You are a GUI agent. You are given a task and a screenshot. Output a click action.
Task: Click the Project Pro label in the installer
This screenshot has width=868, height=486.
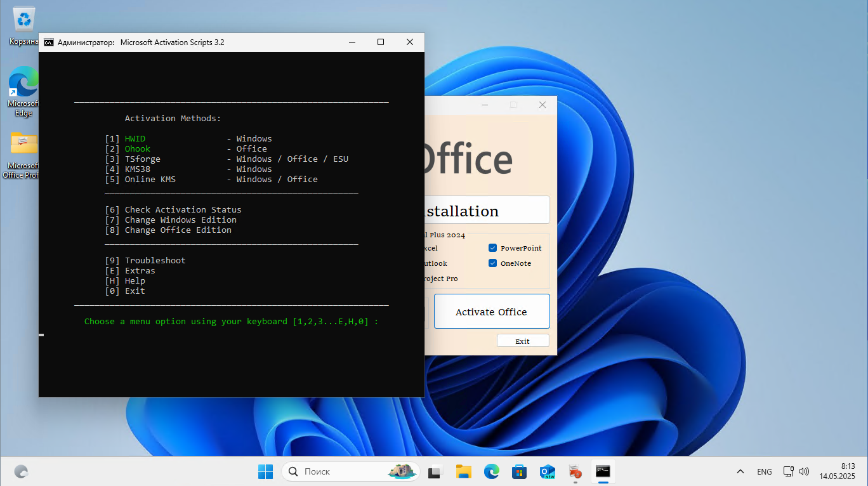(x=441, y=279)
